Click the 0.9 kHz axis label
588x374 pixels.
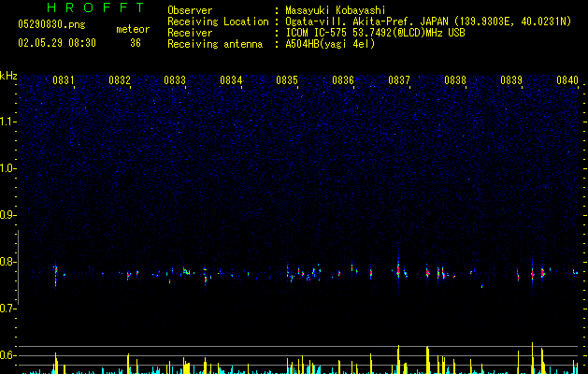(x=8, y=215)
